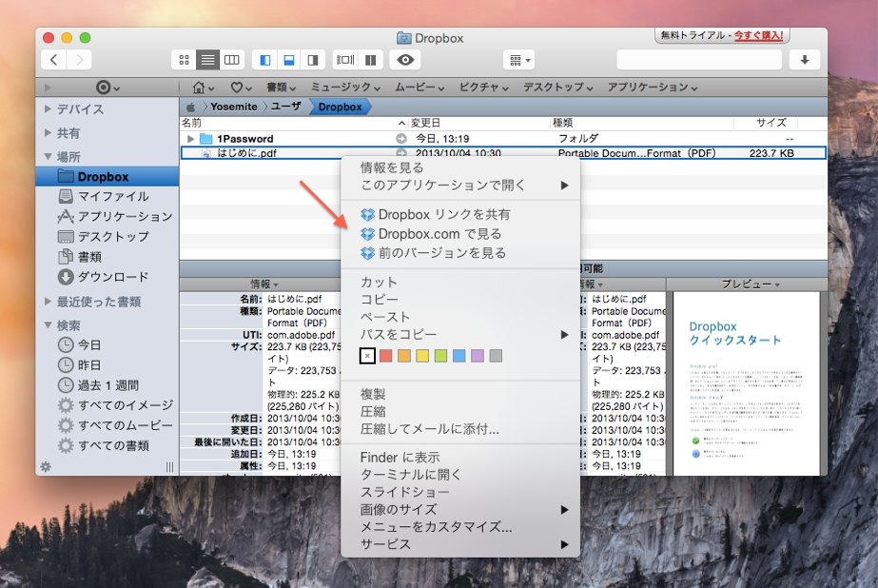The image size is (878, 588).
Task: Open the action gear dropdown above sidebar
Action: 107,88
